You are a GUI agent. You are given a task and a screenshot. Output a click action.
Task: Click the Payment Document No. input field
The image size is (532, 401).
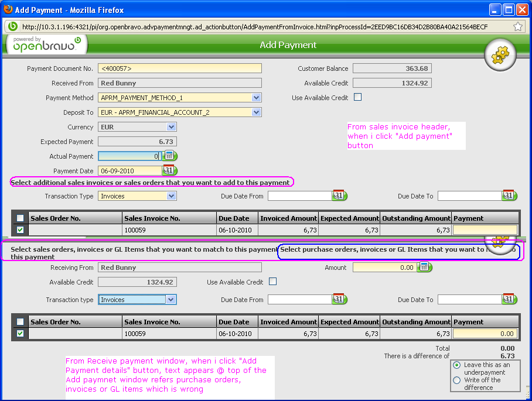pos(179,68)
